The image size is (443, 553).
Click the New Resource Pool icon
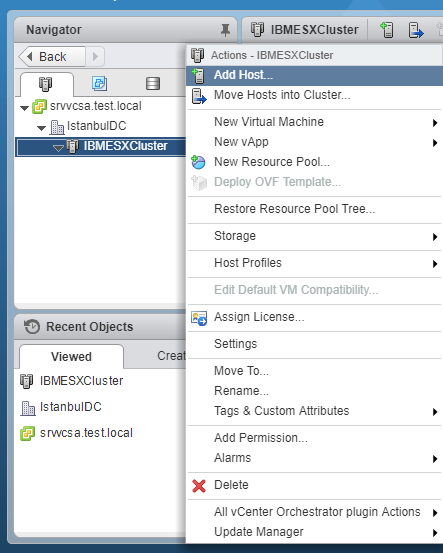click(198, 162)
